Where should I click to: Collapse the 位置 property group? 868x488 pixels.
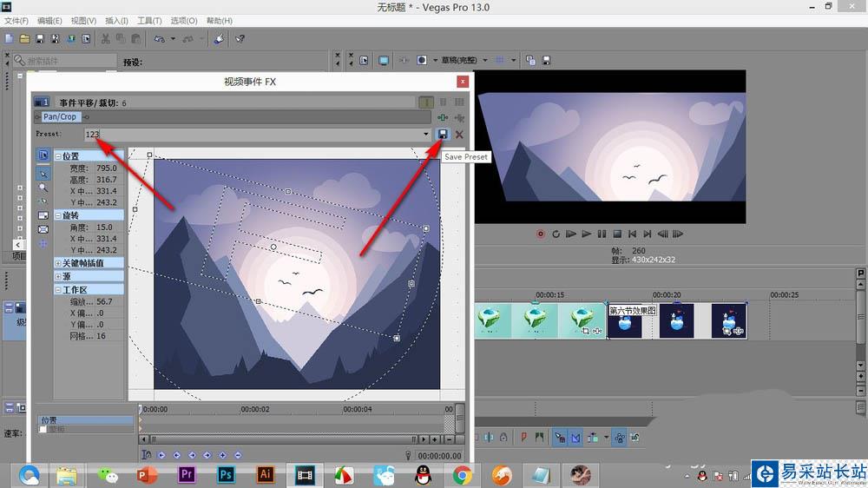click(58, 157)
